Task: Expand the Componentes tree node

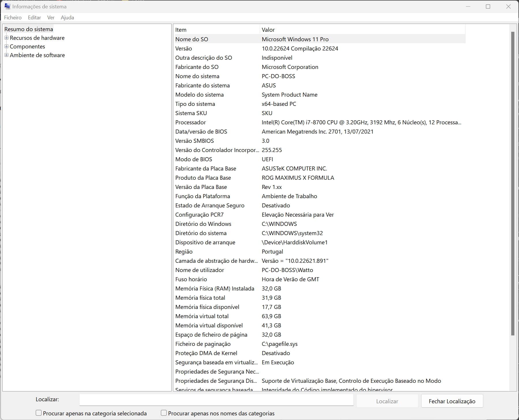Action: click(6, 46)
